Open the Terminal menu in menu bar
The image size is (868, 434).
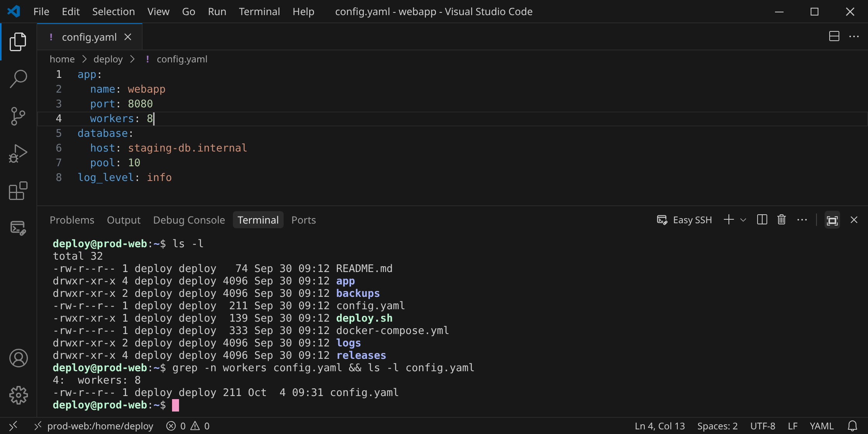tap(259, 12)
